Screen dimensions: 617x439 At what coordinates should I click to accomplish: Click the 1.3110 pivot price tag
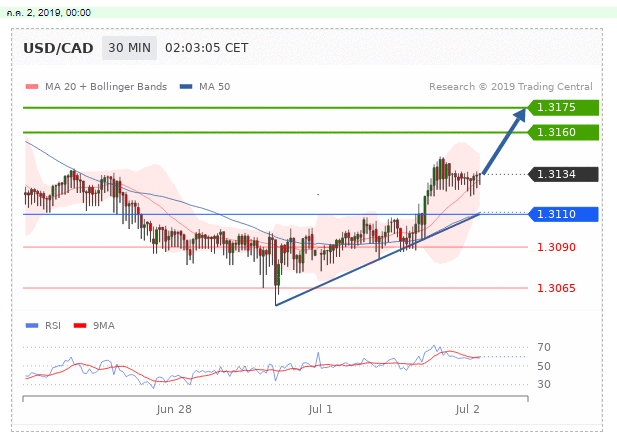[563, 214]
